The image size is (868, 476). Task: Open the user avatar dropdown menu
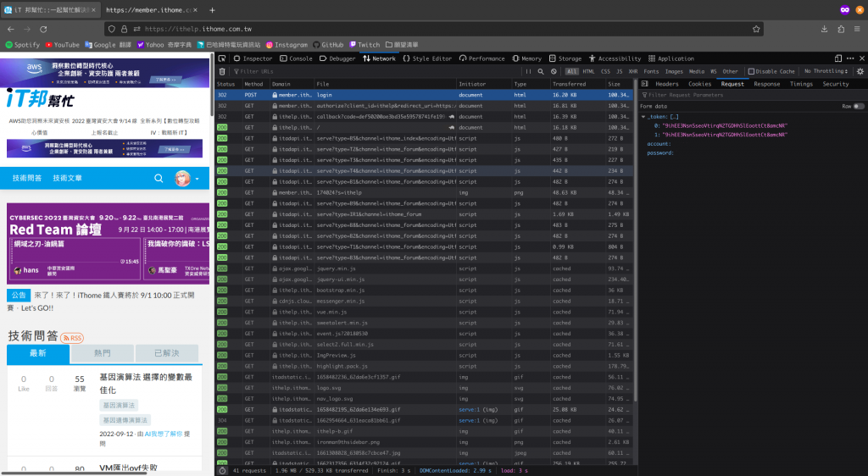tap(187, 178)
